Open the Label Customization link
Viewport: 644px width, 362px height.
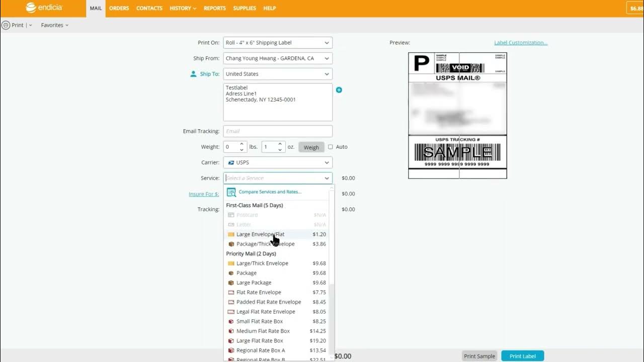[521, 43]
